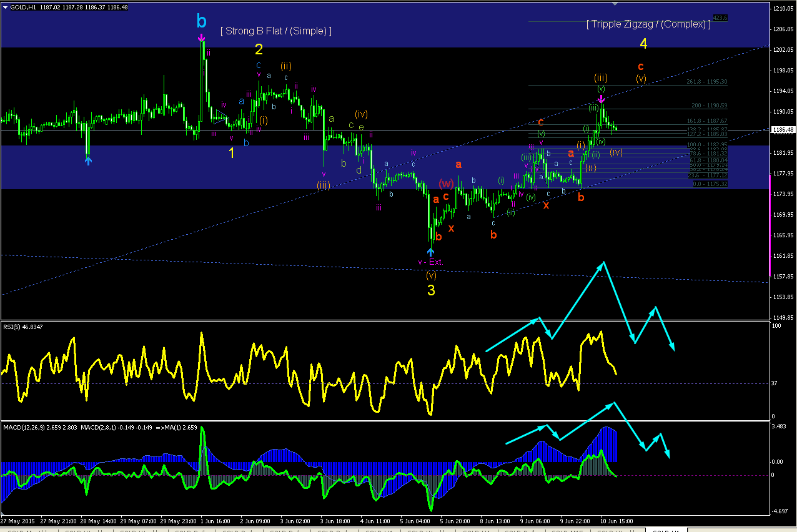Click the '161.8 - 1187.67' Fibonacci level
The width and height of the screenshot is (797, 532).
point(708,121)
